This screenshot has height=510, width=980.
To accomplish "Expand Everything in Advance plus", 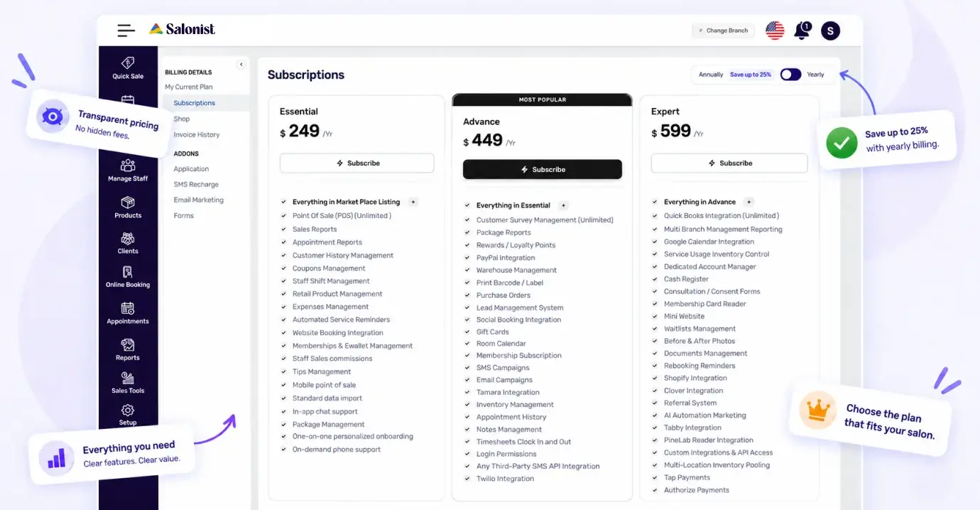I will [749, 202].
